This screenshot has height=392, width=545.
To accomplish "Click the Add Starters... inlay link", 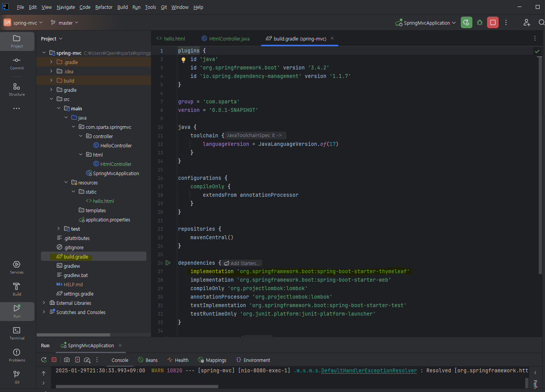I will [x=242, y=263].
